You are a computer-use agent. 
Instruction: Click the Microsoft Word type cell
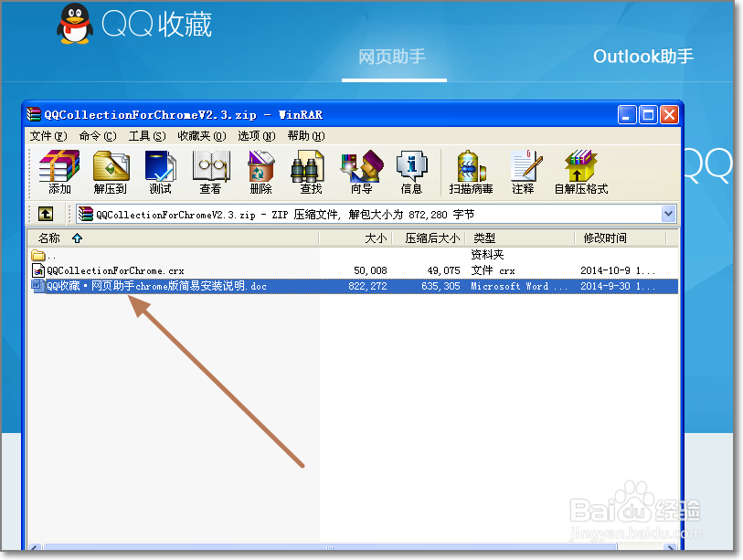pos(519,286)
